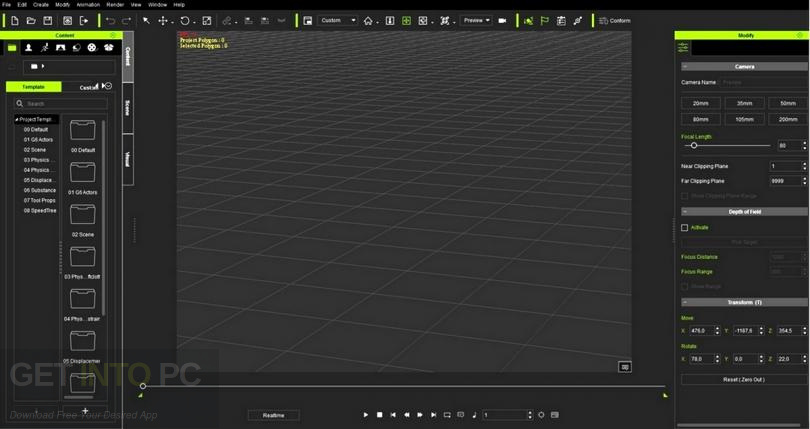
Task: Save project with the floppy disk icon
Action: click(48, 21)
